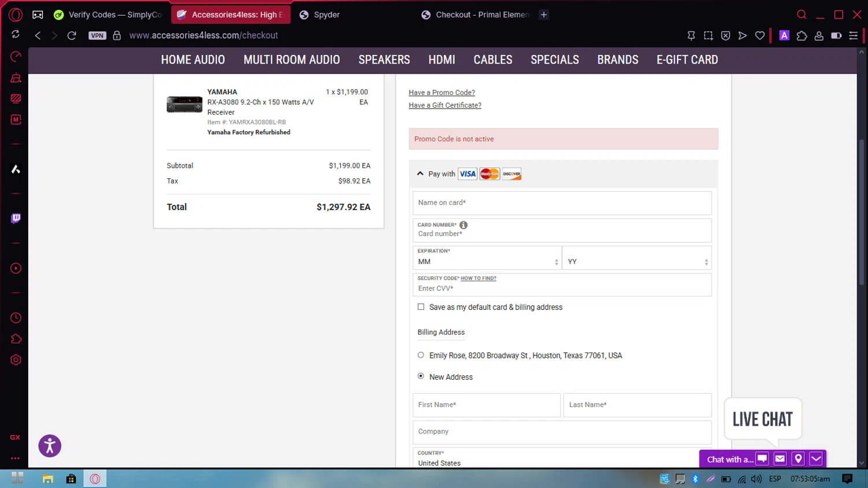
Task: Open Windows Start menu
Action: (x=17, y=478)
